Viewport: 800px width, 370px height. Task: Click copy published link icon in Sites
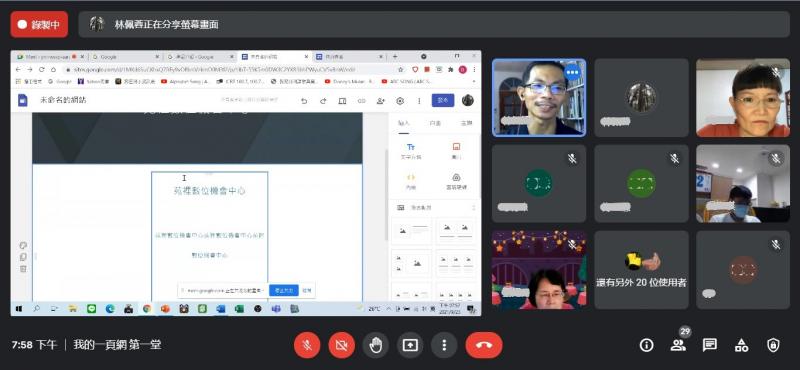(x=362, y=101)
